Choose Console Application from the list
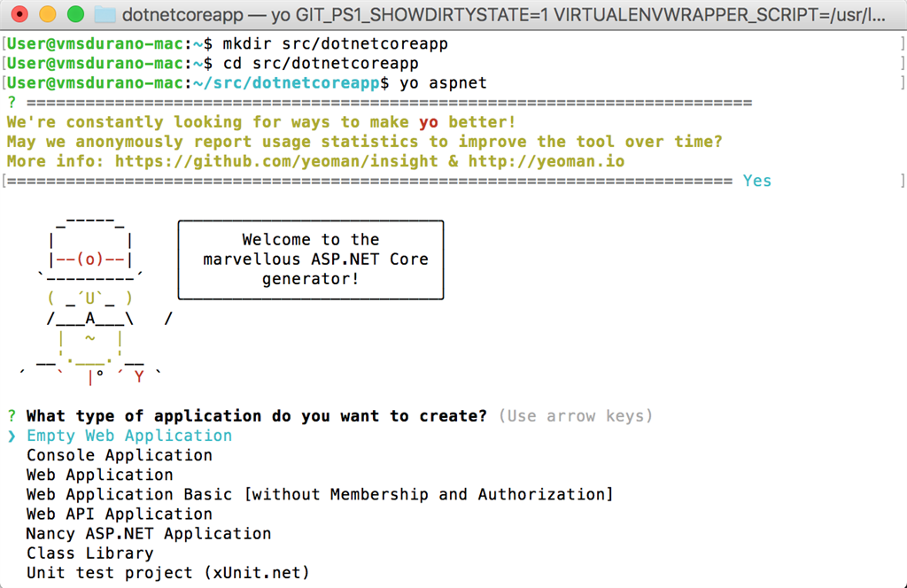The image size is (907, 588). click(x=120, y=455)
